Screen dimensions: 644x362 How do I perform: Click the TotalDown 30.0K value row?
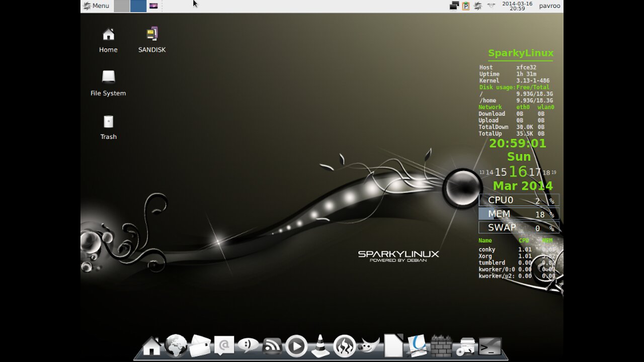coord(512,127)
